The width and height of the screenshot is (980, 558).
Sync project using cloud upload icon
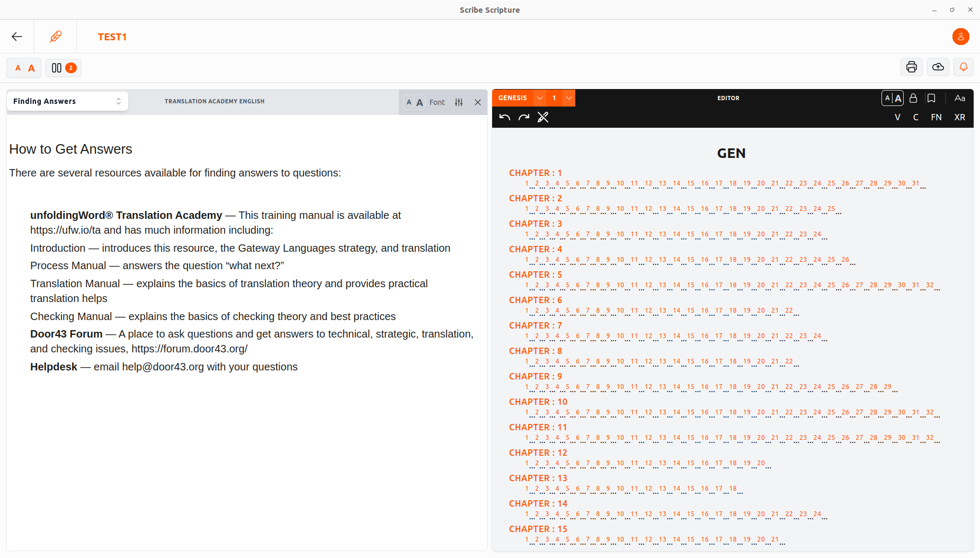click(938, 67)
